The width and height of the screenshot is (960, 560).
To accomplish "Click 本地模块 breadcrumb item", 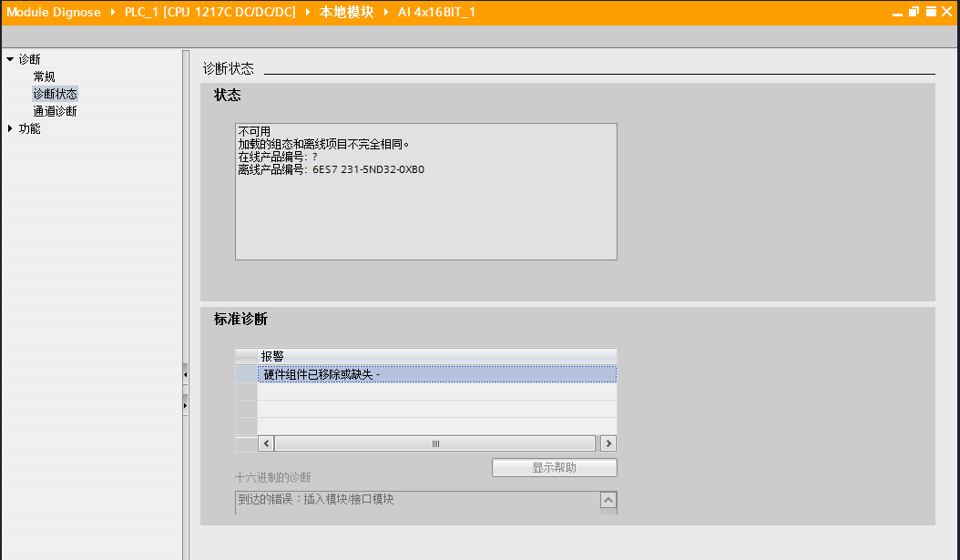I will [346, 12].
